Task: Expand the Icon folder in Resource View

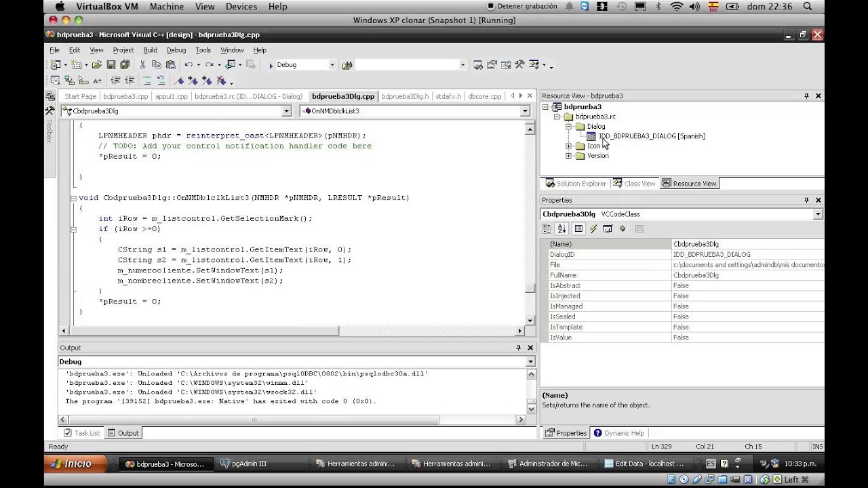Action: pos(569,146)
